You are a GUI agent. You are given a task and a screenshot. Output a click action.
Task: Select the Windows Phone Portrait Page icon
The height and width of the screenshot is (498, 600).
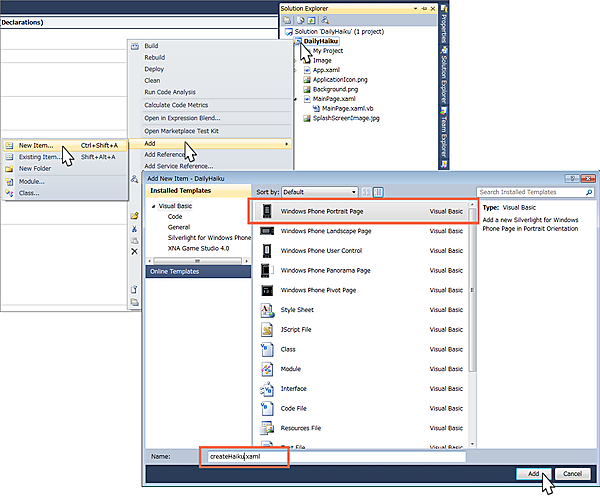click(267, 212)
